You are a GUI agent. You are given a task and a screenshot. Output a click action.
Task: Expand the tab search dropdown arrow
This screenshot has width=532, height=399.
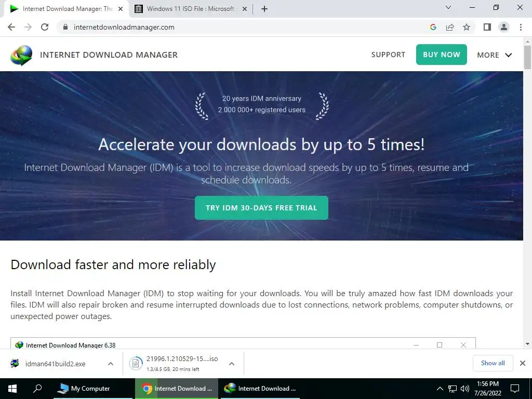[x=448, y=7]
